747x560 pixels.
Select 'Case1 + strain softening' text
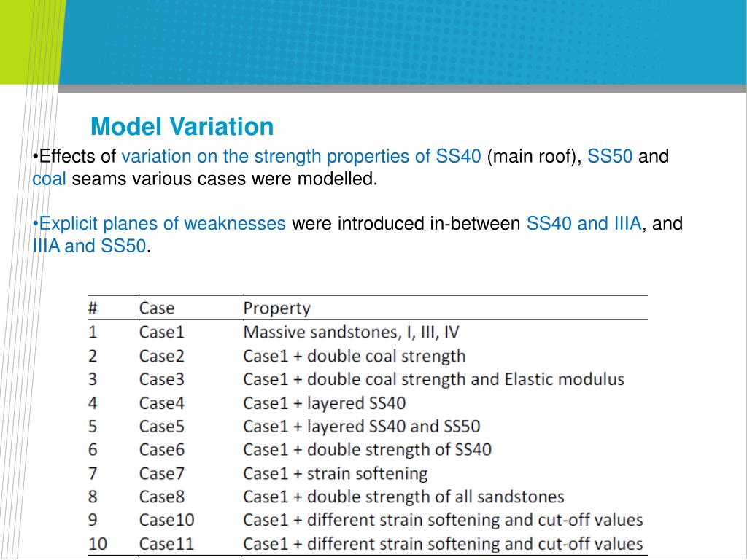click(x=336, y=474)
